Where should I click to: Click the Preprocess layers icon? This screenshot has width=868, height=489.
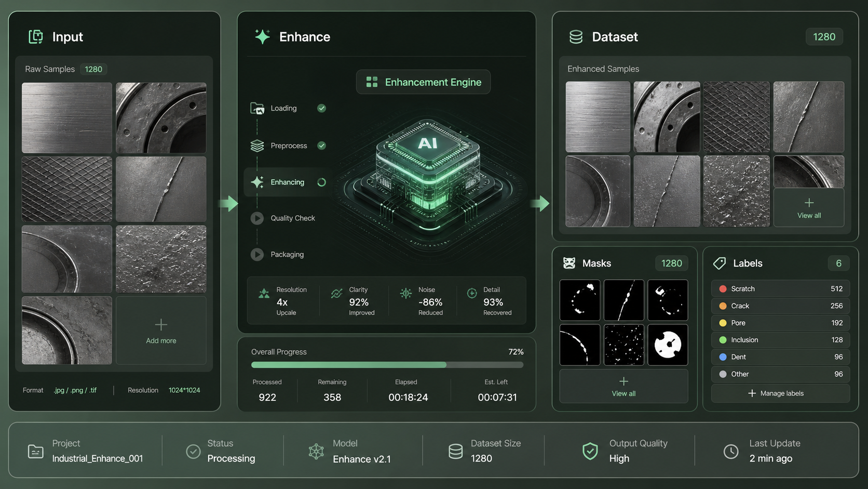point(257,146)
